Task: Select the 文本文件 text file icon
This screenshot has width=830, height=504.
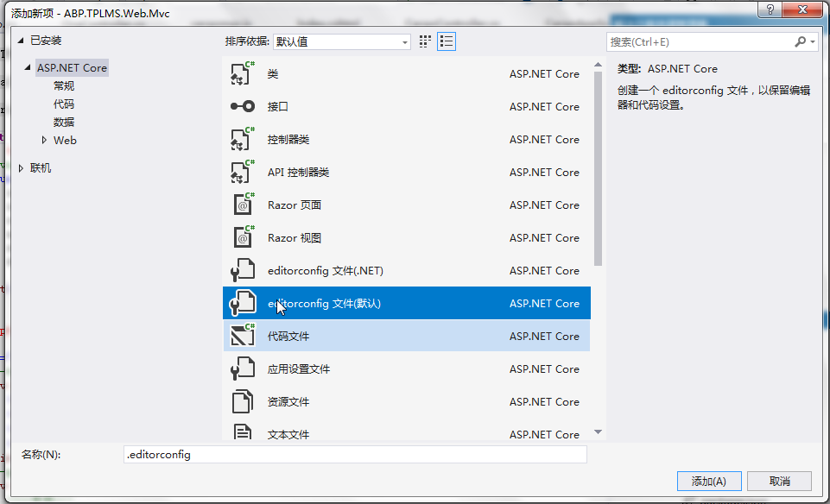Action: point(243,432)
